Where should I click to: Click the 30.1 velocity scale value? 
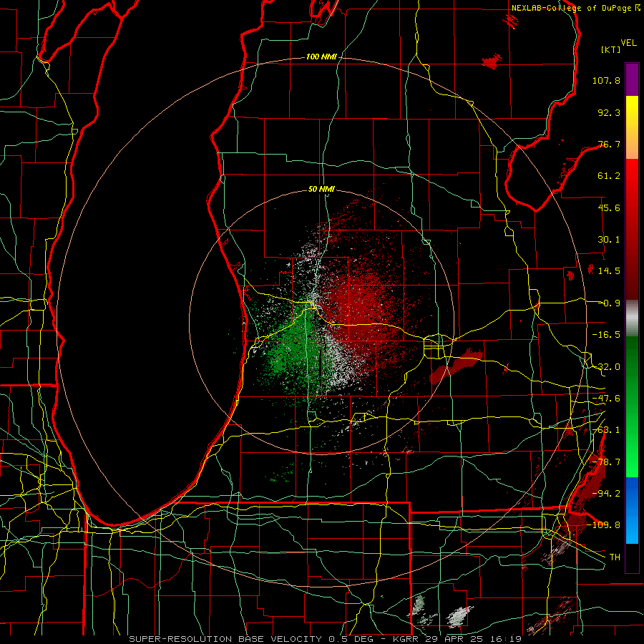[x=609, y=240]
